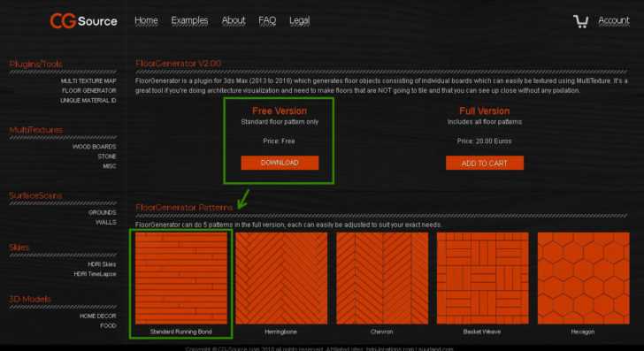Open Wood Boards category
Screen dimensions: 644x351
point(94,147)
